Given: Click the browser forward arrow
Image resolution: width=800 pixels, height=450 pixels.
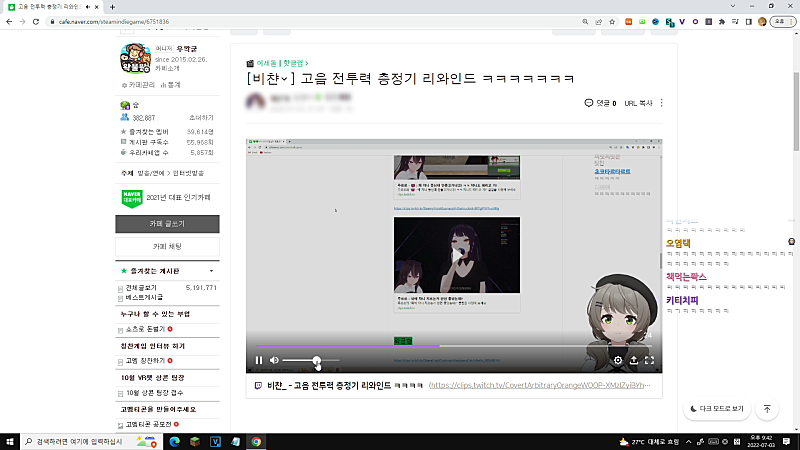Looking at the screenshot, I should click(x=22, y=22).
